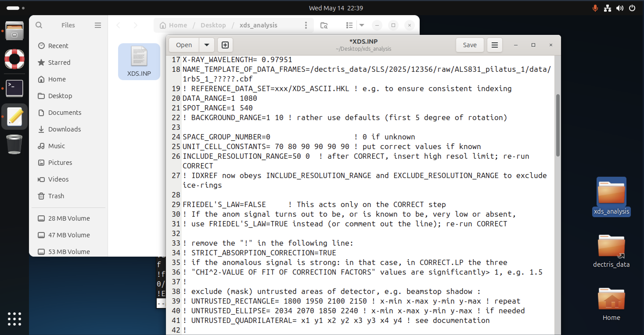This screenshot has width=644, height=335.
Task: Click the microphone indicator in top bar
Action: [595, 8]
